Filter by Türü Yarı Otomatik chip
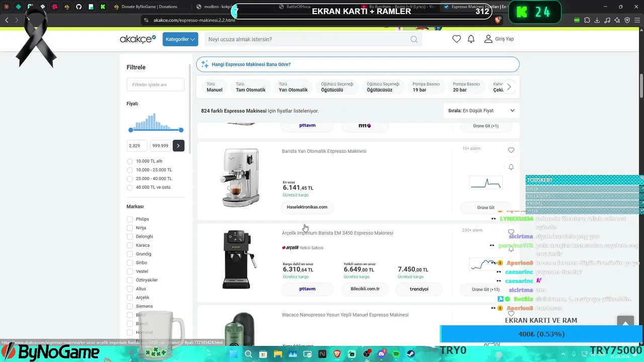 293,87
